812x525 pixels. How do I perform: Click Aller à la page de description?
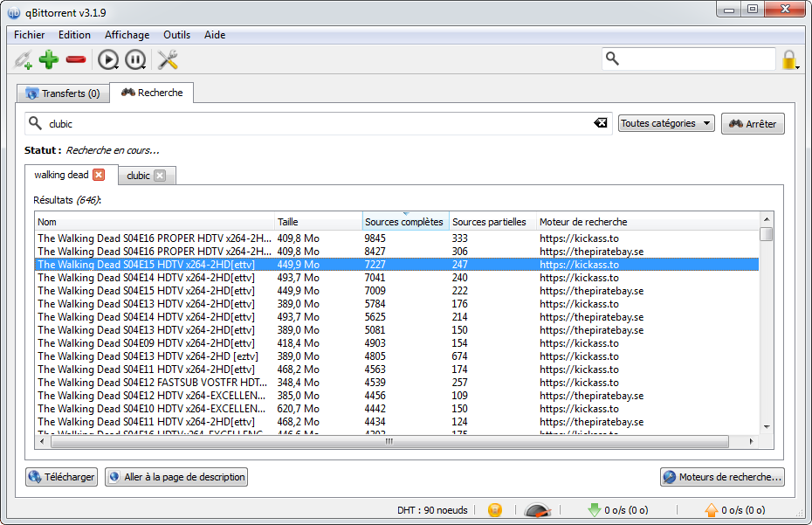(x=176, y=477)
